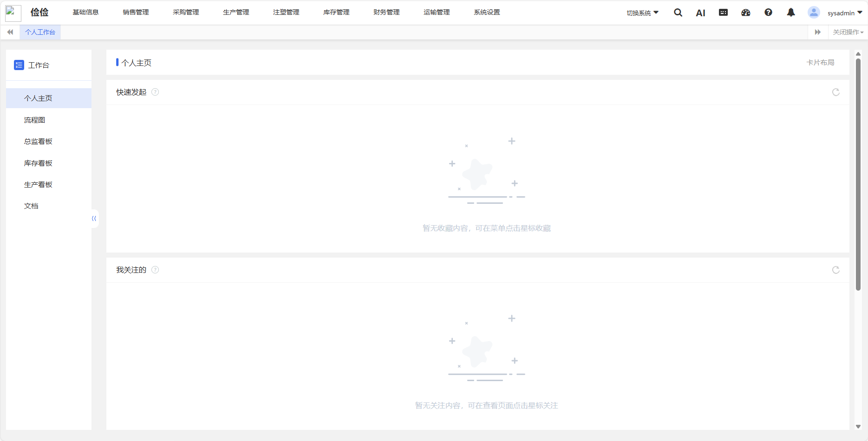Viewport: 868px width, 441px height.
Task: Select 流程图 in the sidebar
Action: click(34, 120)
